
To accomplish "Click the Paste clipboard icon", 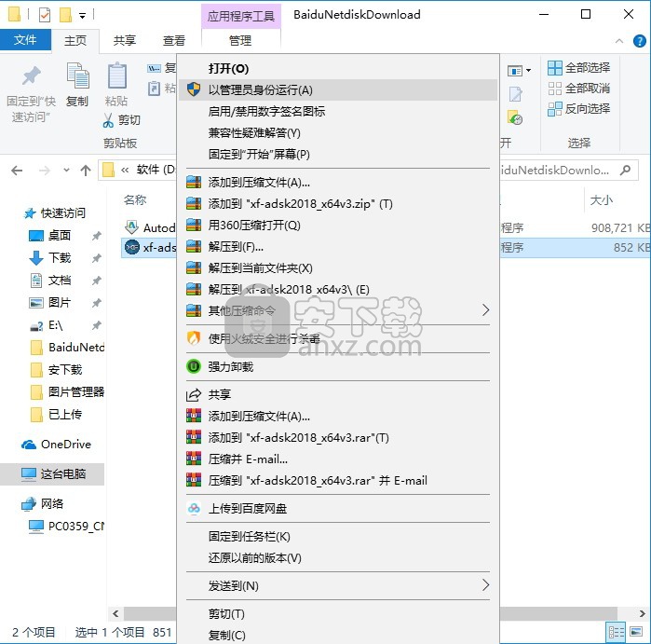I will tap(117, 75).
